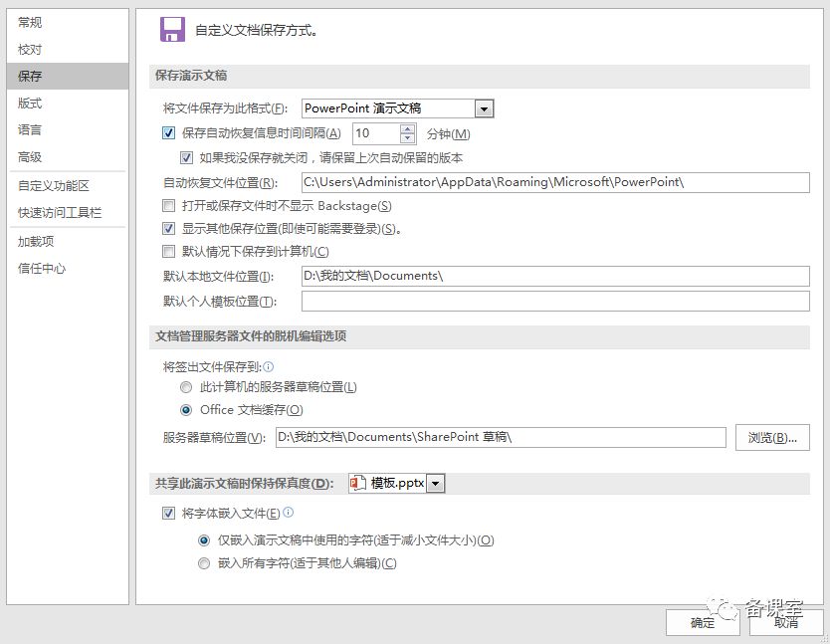Select 保存 category in sidebar
This screenshot has height=644, width=830.
pyautogui.click(x=68, y=77)
